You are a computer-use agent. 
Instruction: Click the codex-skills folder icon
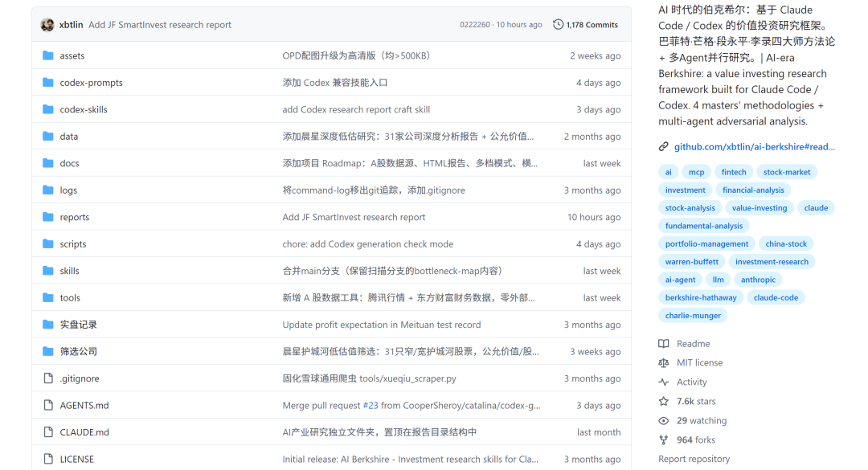(48, 109)
